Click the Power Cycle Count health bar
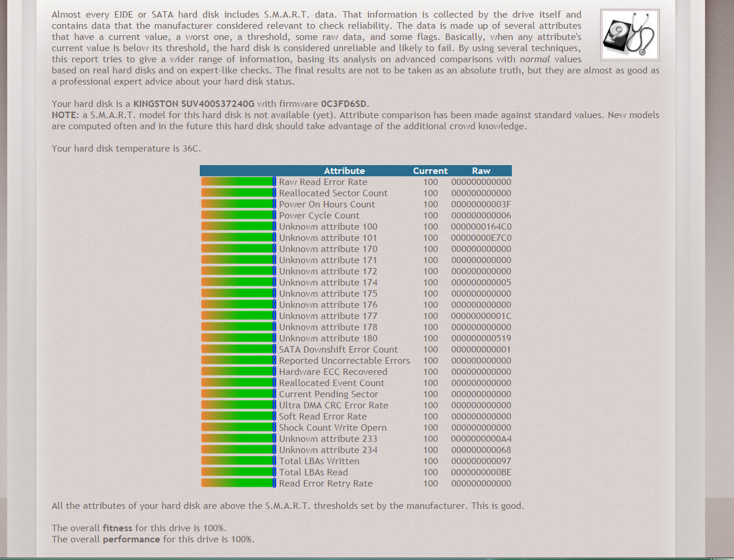This screenshot has height=560, width=734. (239, 216)
